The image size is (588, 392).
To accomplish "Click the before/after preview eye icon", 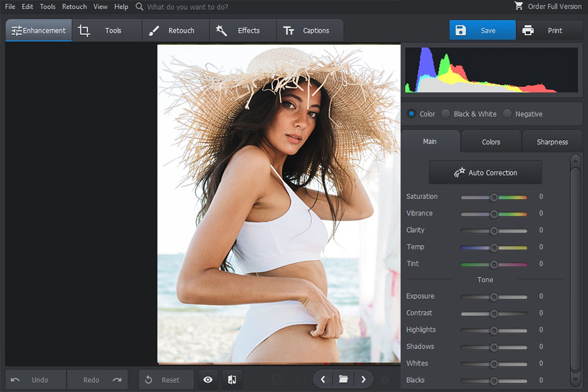I will tap(208, 380).
